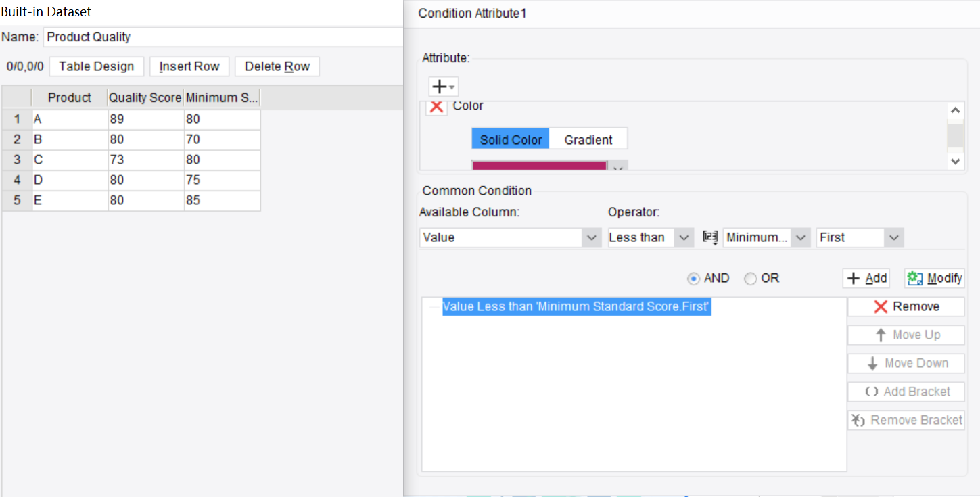
Task: Select row header number 3
Action: 17,160
